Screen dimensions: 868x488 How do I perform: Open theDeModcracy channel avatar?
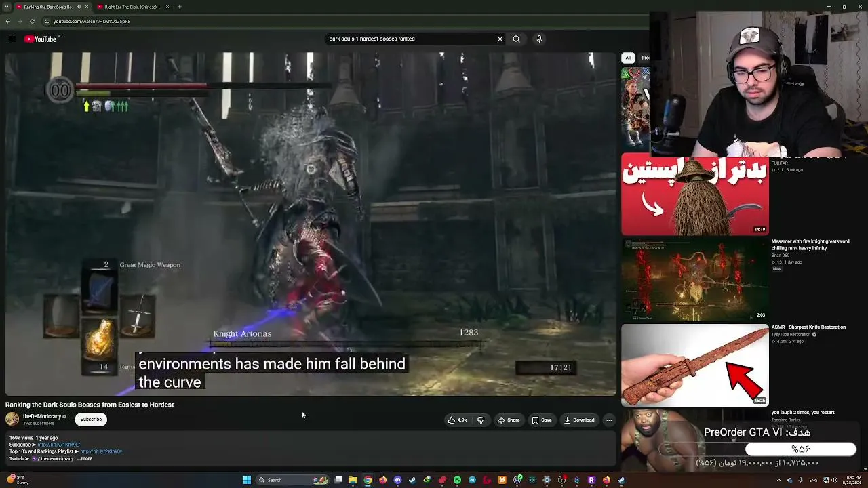click(12, 419)
